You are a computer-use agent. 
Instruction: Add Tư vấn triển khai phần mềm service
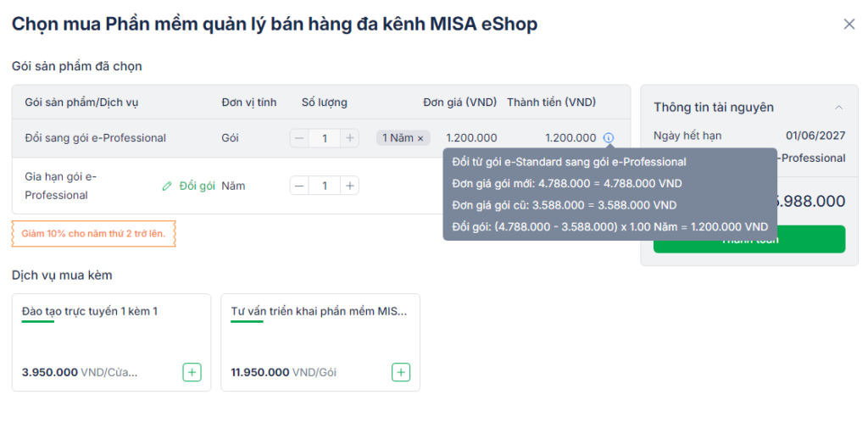[x=401, y=372]
